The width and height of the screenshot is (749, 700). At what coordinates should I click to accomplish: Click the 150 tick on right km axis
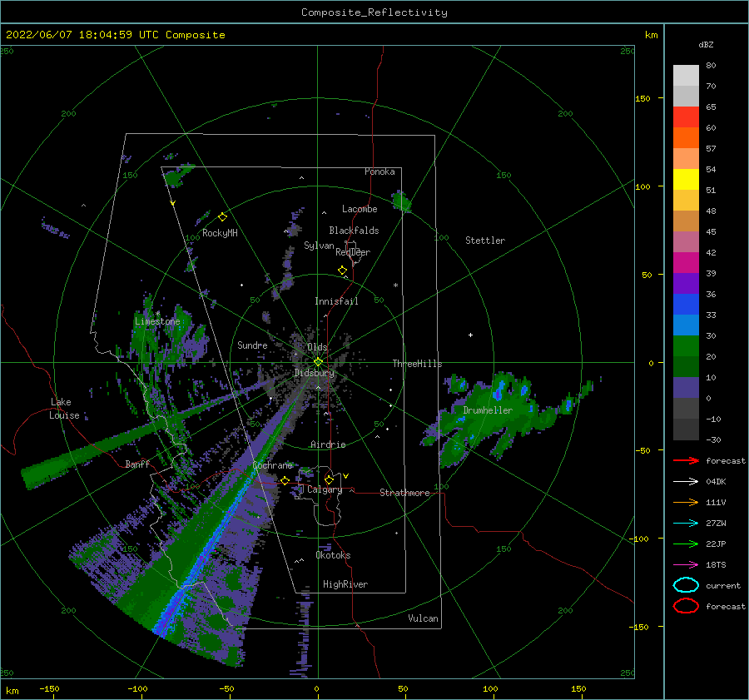(x=642, y=98)
